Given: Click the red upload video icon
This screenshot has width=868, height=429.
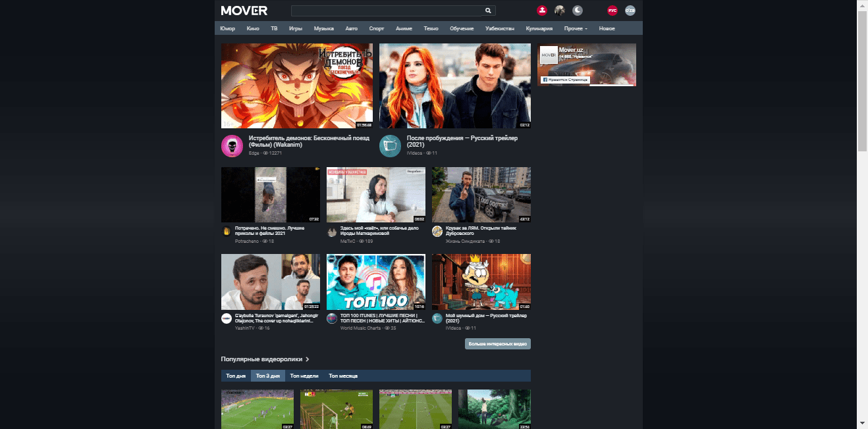Looking at the screenshot, I should [541, 11].
